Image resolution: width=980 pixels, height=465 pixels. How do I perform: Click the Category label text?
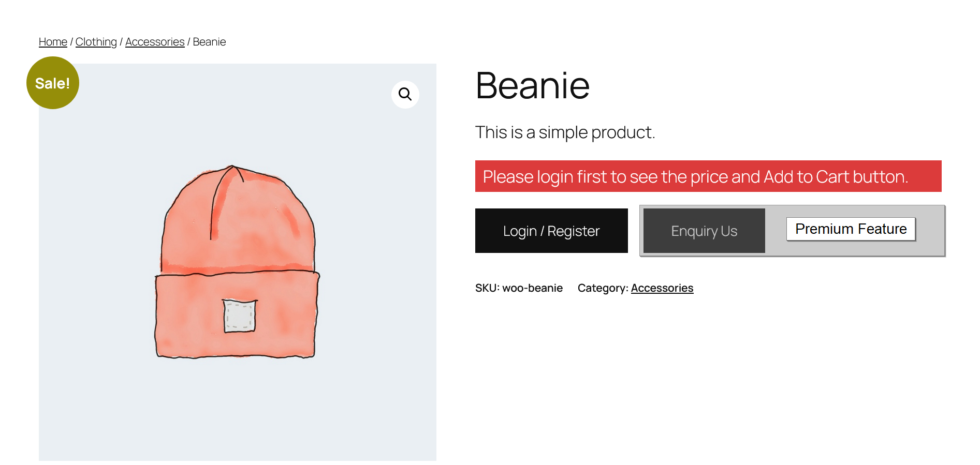(x=603, y=288)
